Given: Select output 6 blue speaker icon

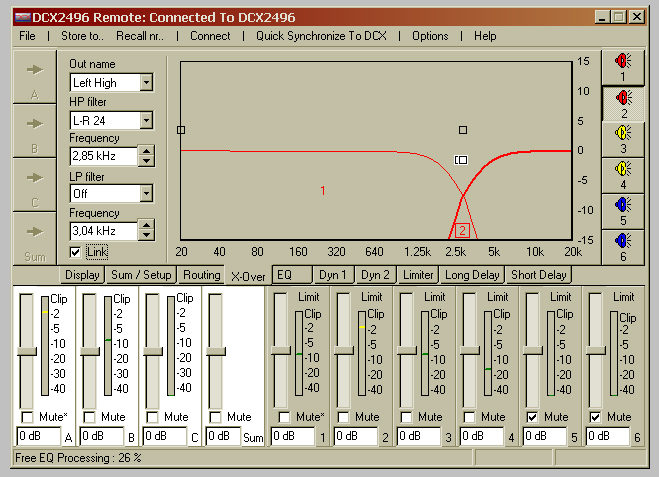Looking at the screenshot, I should (x=623, y=247).
